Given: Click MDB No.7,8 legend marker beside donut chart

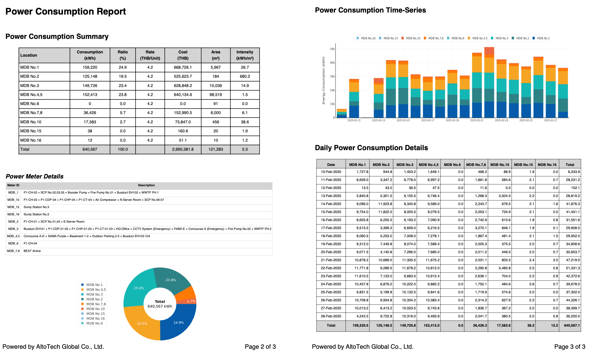Looking at the screenshot, I should 82,304.
